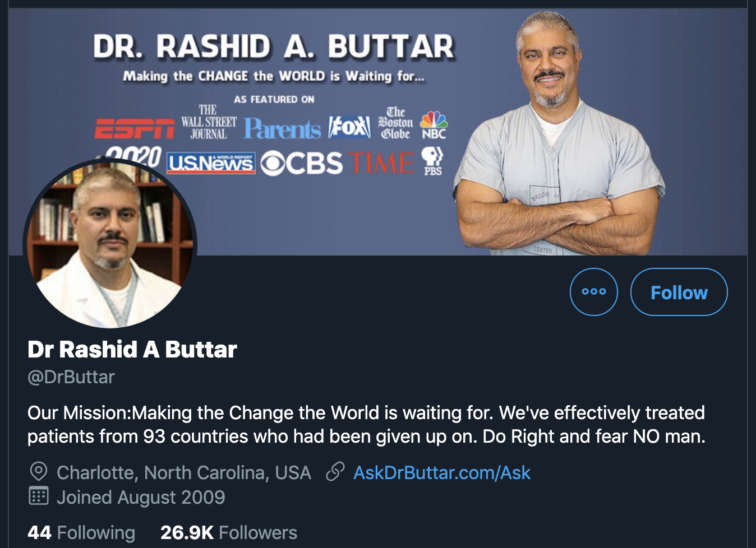Click the calendar joined-date icon
The height and width of the screenshot is (548, 756).
(38, 496)
